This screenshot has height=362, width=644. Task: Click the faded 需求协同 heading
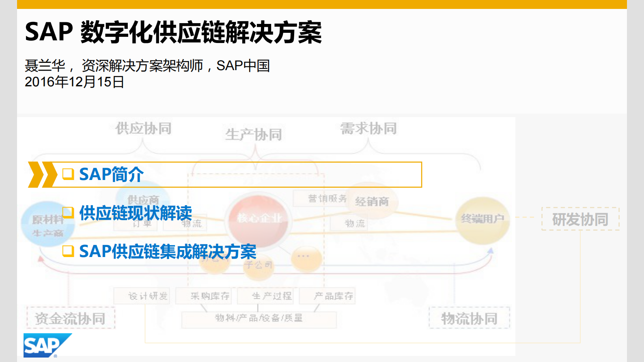pos(368,129)
